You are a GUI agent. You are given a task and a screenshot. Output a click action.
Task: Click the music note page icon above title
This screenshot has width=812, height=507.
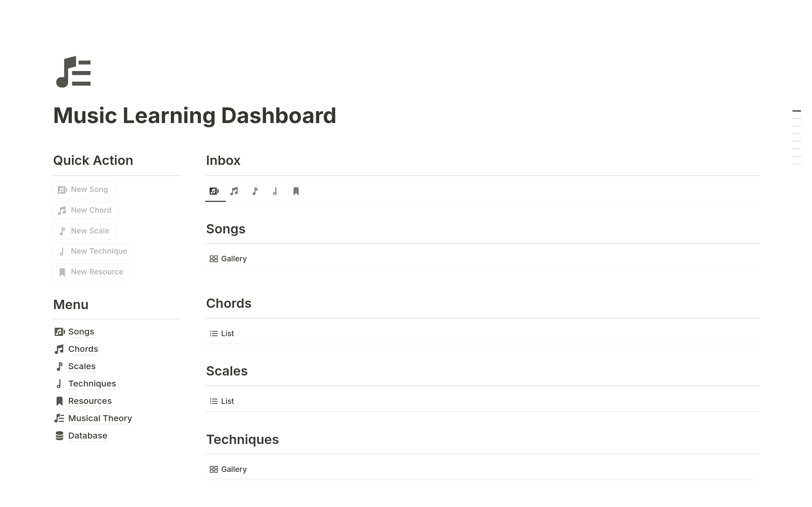point(74,72)
